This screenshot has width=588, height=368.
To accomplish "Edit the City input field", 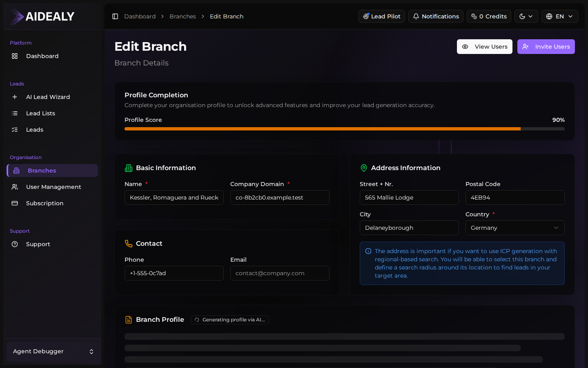I will tap(409, 228).
